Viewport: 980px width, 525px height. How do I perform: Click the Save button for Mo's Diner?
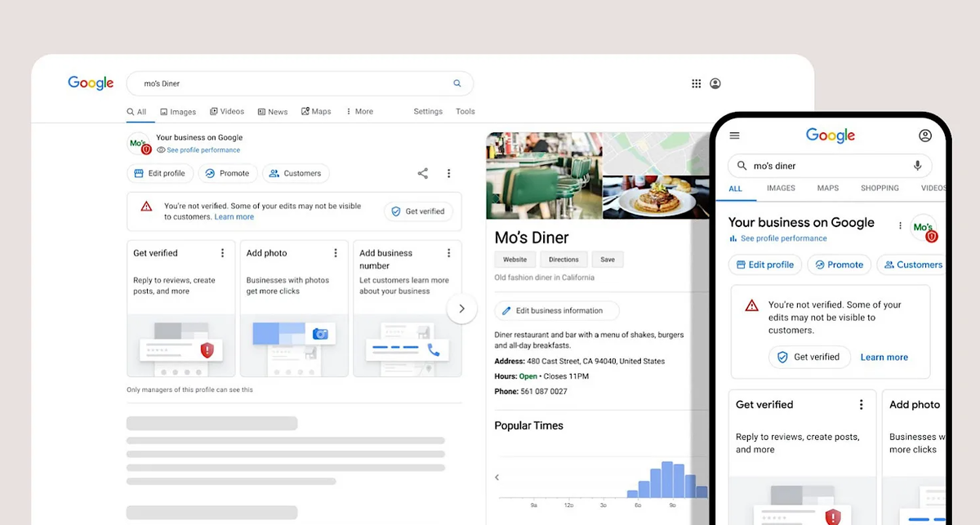click(x=608, y=260)
